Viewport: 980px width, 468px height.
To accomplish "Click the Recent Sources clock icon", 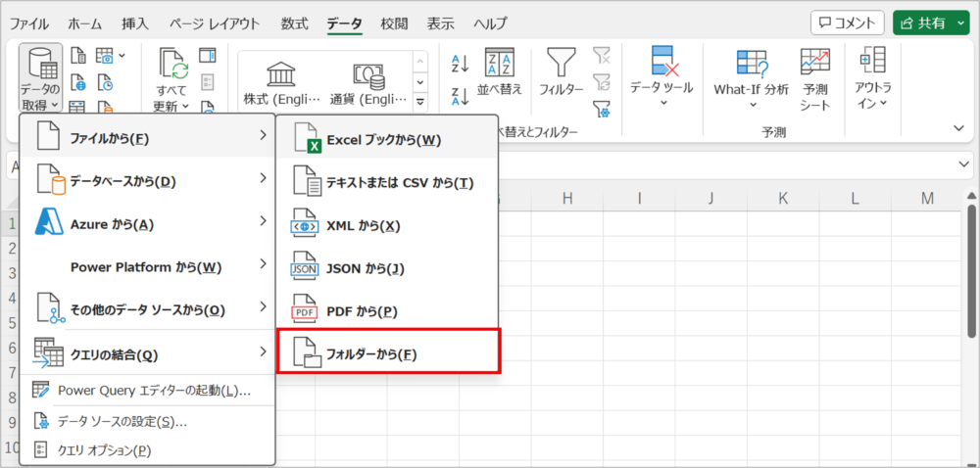I will click(105, 81).
